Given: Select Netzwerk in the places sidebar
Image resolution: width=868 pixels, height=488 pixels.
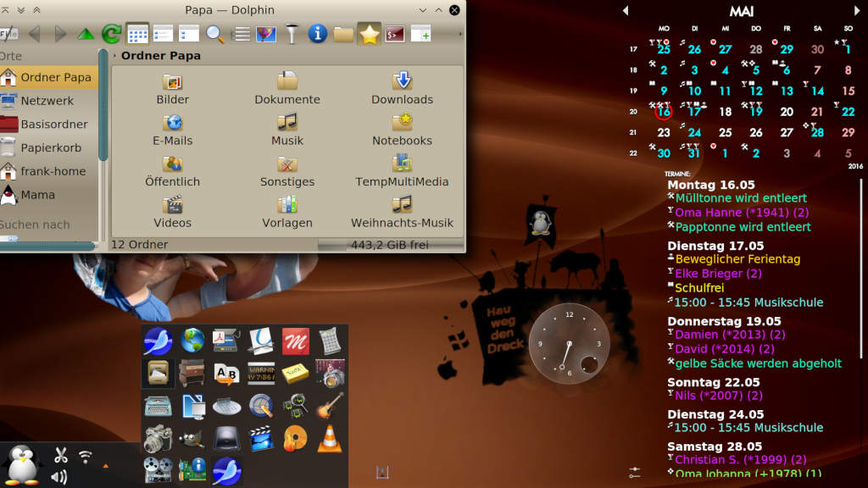Looking at the screenshot, I should click(47, 100).
